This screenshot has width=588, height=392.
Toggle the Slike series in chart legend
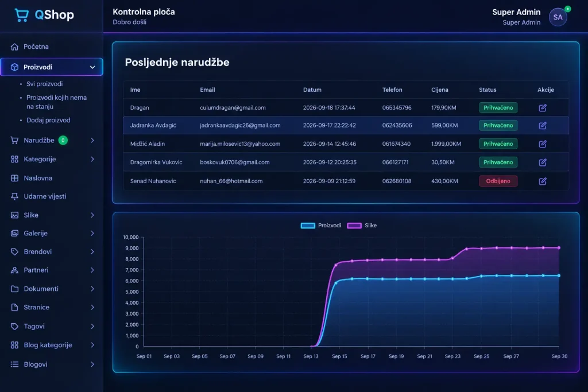pos(362,225)
